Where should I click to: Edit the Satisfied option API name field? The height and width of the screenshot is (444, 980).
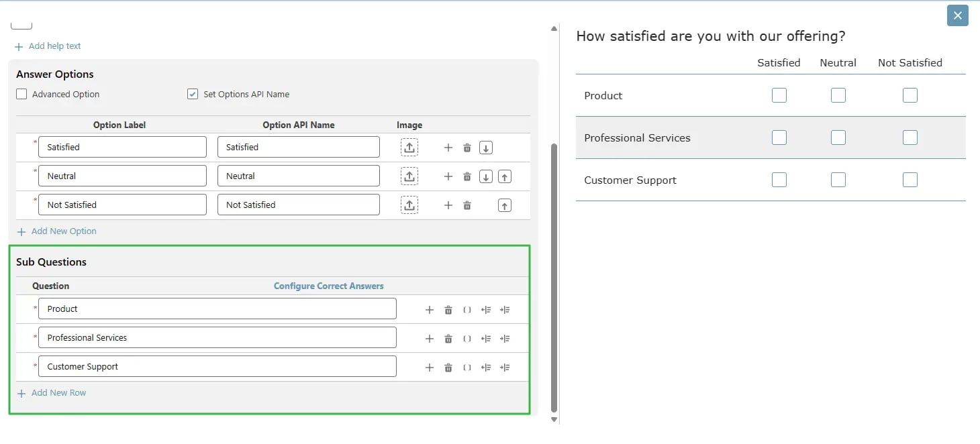pos(299,148)
